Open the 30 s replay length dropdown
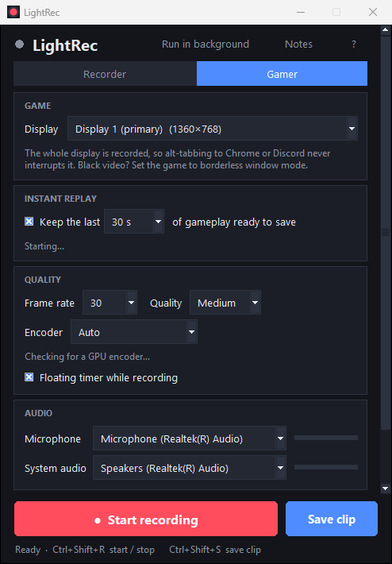This screenshot has width=392, height=564. (134, 222)
